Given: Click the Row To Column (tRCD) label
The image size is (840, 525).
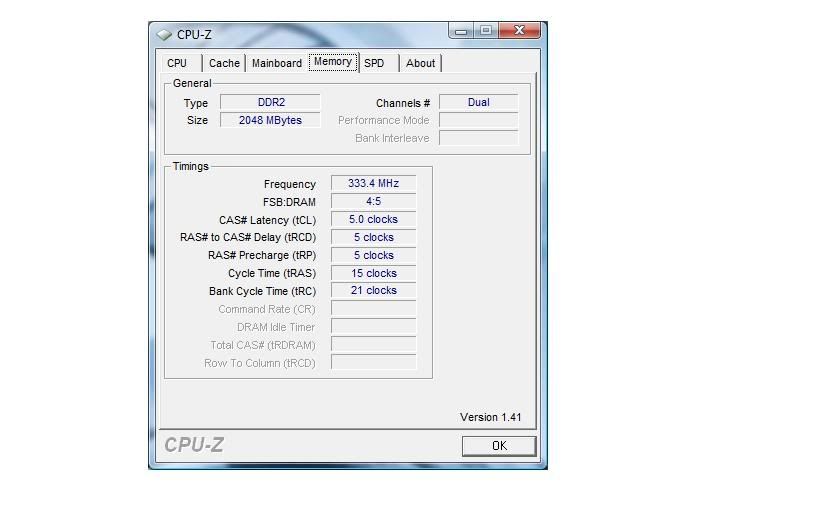Looking at the screenshot, I should (x=259, y=363).
